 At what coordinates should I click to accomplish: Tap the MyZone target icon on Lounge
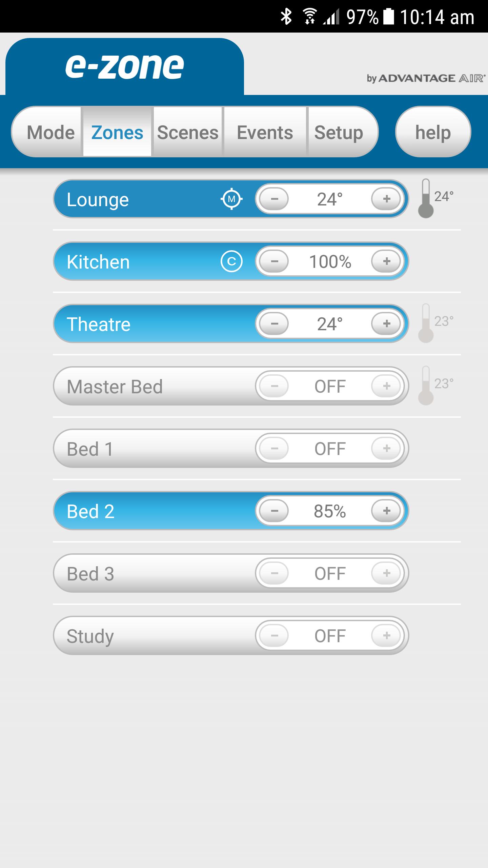point(231,199)
